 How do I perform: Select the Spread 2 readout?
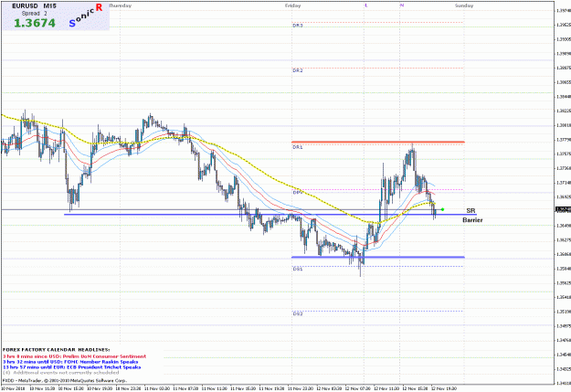pyautogui.click(x=34, y=14)
